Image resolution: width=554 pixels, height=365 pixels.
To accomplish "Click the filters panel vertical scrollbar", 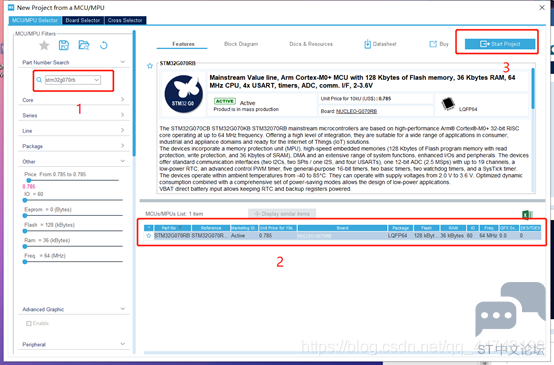I will (134, 94).
